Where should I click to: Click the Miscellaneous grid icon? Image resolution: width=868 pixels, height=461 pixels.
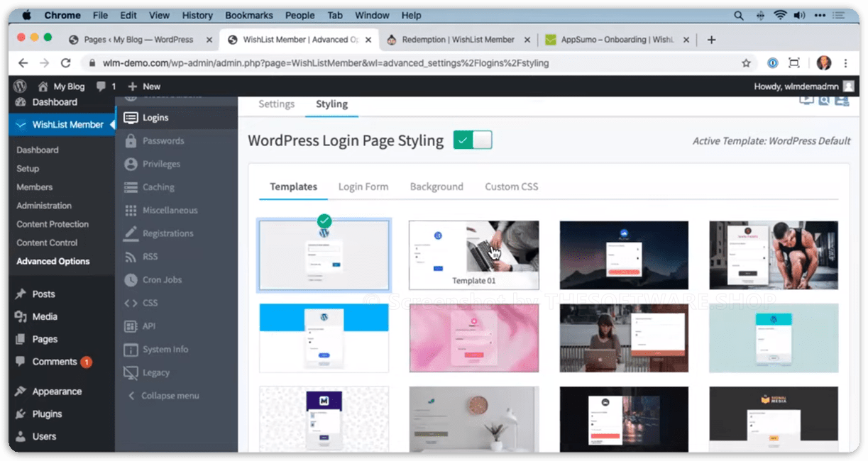(131, 211)
